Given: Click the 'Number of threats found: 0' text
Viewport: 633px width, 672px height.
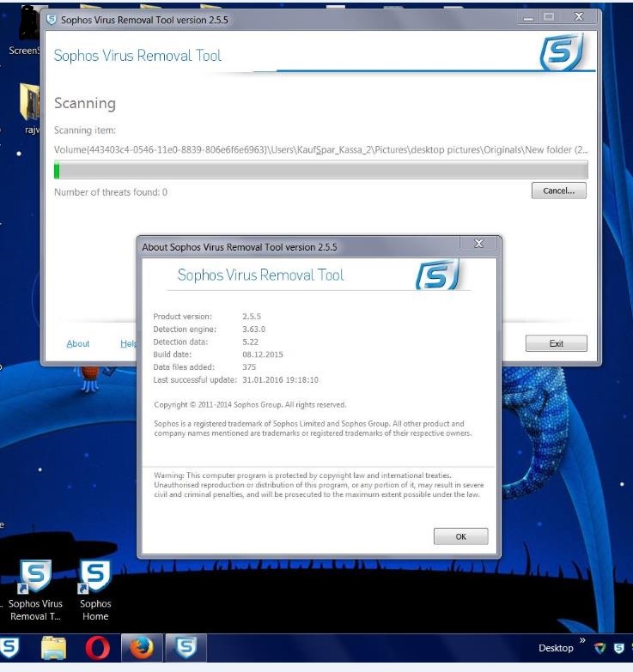Looking at the screenshot, I should (x=111, y=192).
